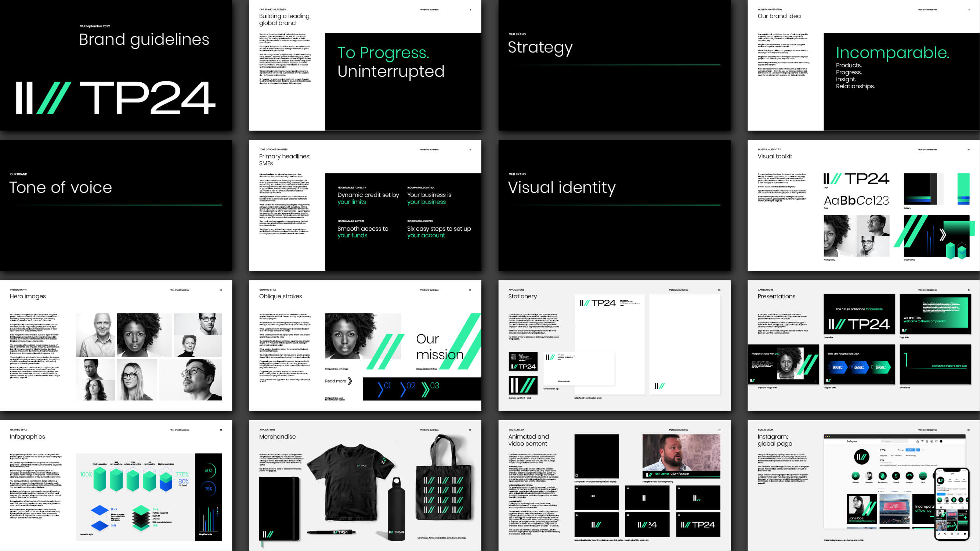980x551 pixels.
Task: Click the green asterisk Highlights circle on desktop Instagram
Action: click(856, 476)
